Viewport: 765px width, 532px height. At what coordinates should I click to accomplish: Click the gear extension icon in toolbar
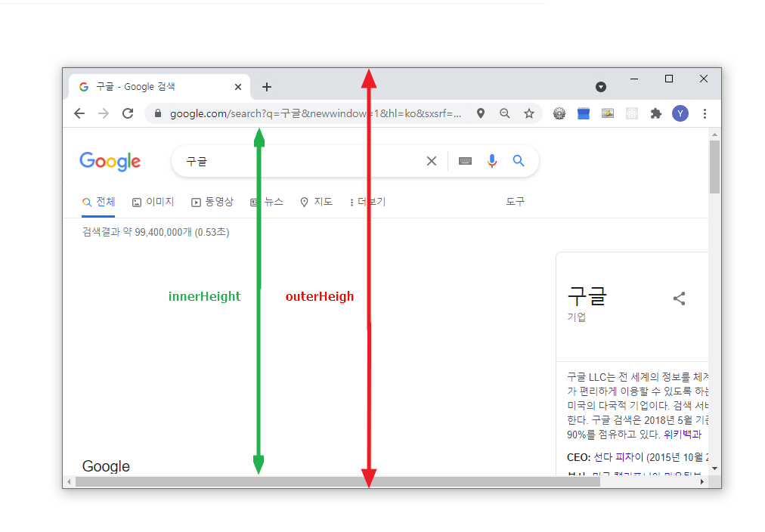pos(559,113)
